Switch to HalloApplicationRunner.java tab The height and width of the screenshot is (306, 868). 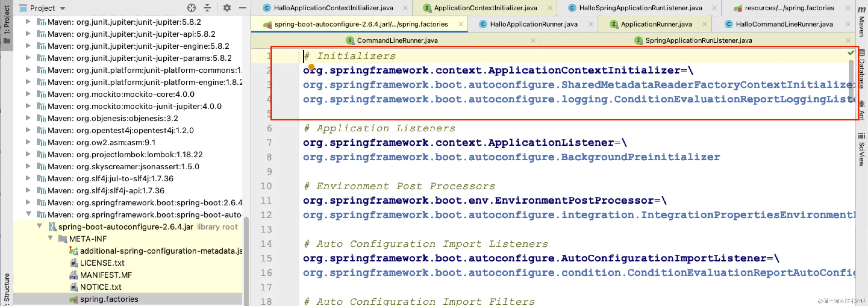533,24
